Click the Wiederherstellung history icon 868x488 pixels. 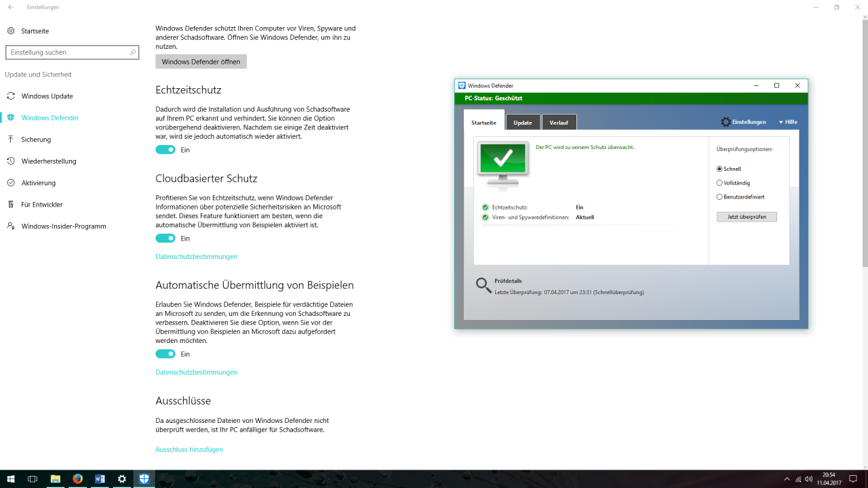10,161
